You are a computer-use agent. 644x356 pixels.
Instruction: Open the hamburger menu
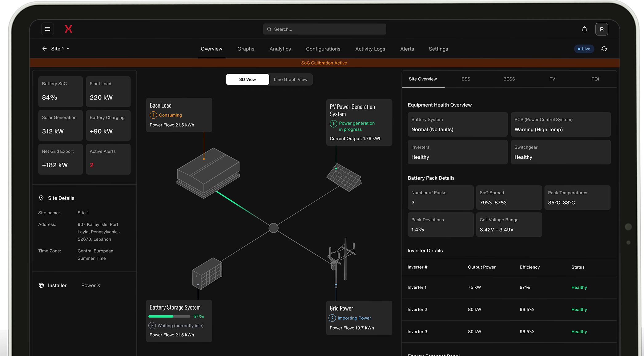47,29
